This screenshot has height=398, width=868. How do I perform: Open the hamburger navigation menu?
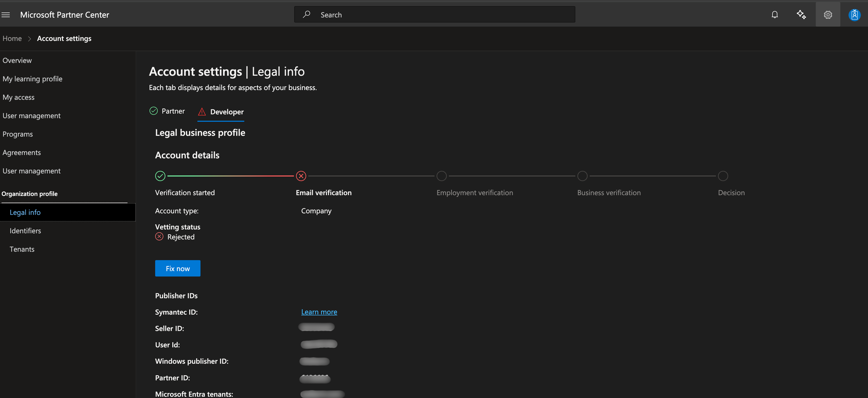tap(6, 15)
